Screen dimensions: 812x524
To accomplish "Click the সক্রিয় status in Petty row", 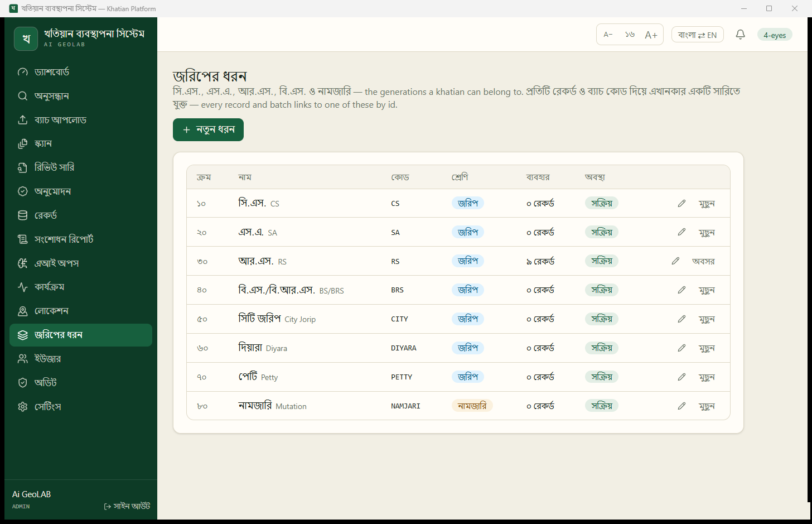I will click(602, 377).
